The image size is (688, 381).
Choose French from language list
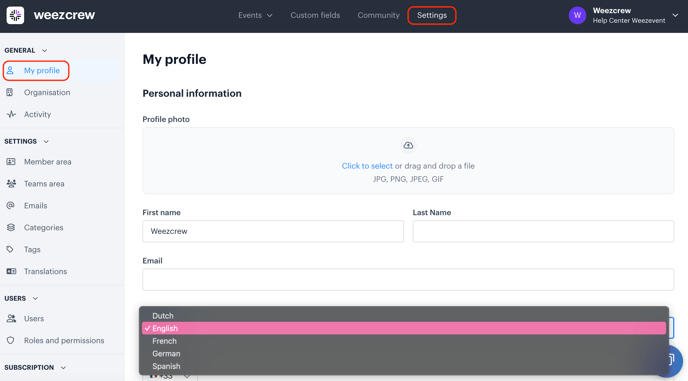point(404,341)
